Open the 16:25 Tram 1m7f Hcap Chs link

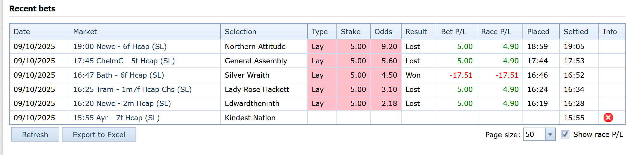(x=132, y=89)
